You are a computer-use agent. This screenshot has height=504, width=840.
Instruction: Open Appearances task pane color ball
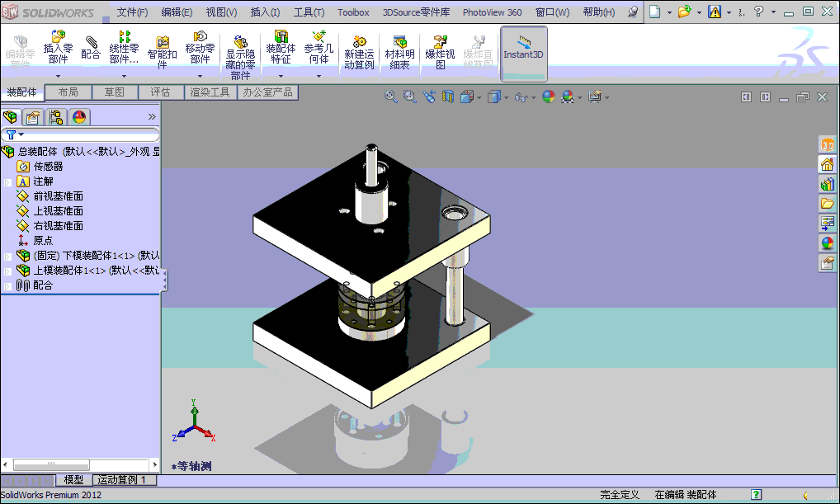[828, 243]
